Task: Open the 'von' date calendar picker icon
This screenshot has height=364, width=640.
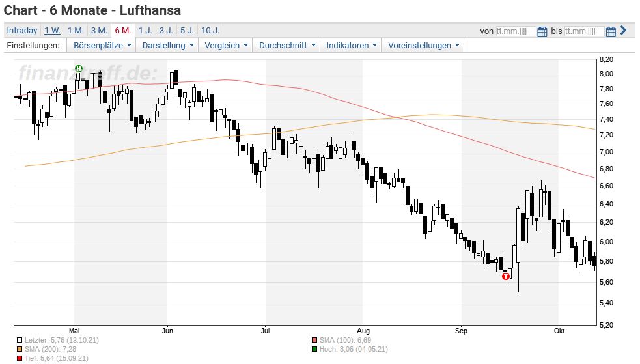Action: point(542,31)
